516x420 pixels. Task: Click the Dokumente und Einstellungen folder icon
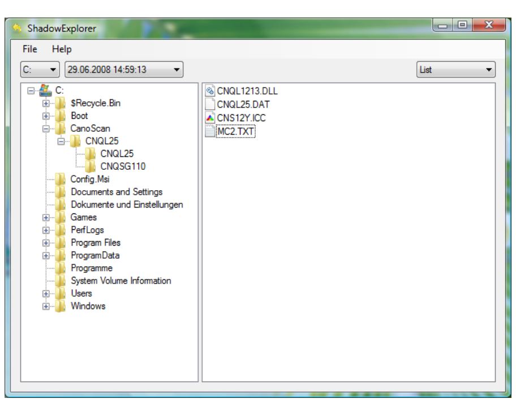pos(60,205)
